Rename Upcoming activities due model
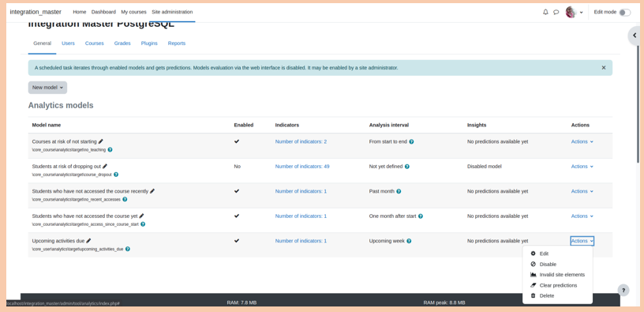This screenshot has width=644, height=312. (88, 241)
